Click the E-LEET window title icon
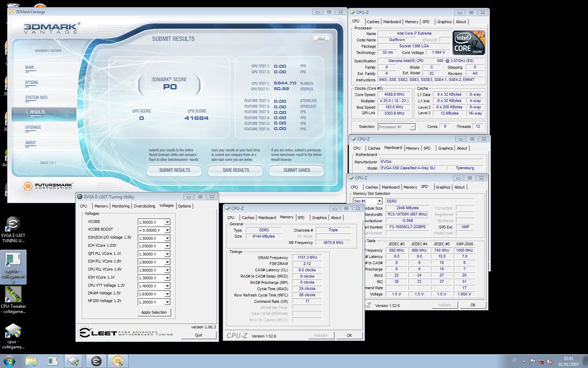The height and width of the screenshot is (368, 588). point(80,197)
